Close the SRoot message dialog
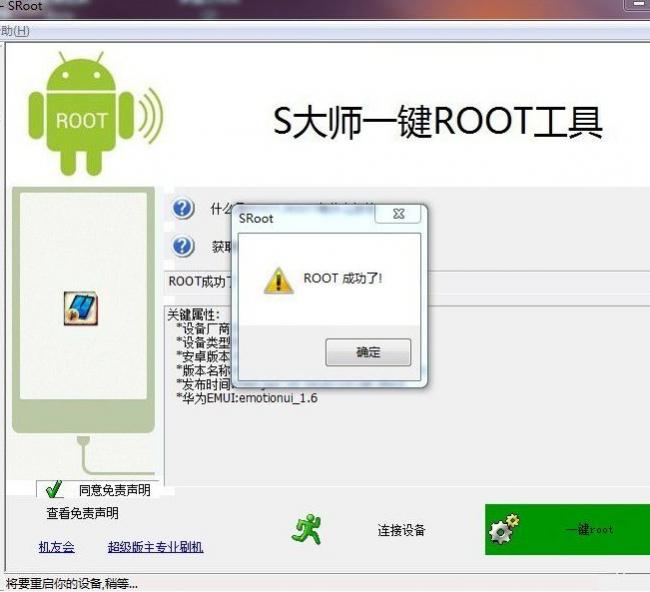650x592 pixels. (x=398, y=214)
